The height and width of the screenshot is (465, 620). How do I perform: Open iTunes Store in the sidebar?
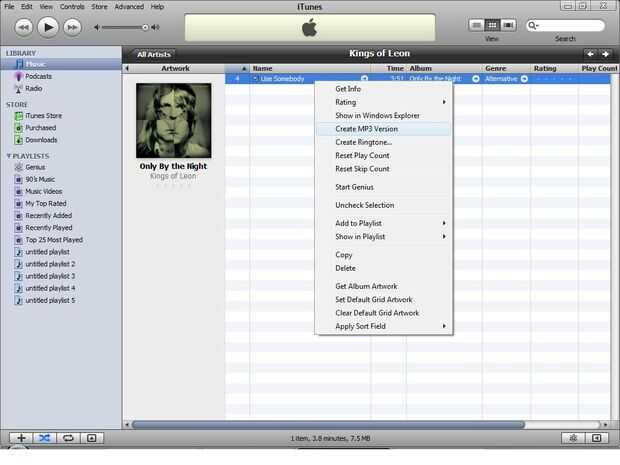click(x=43, y=116)
